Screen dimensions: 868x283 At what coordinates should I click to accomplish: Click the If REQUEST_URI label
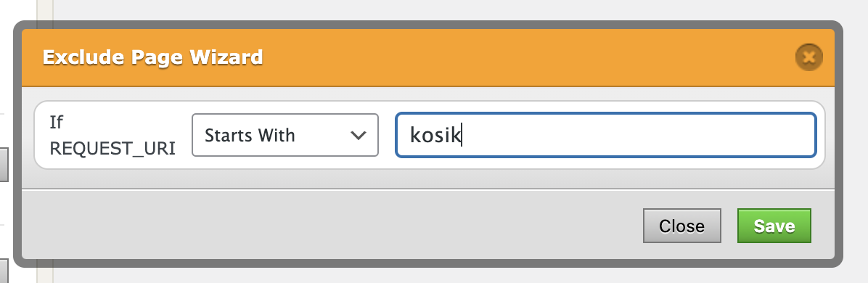[112, 135]
